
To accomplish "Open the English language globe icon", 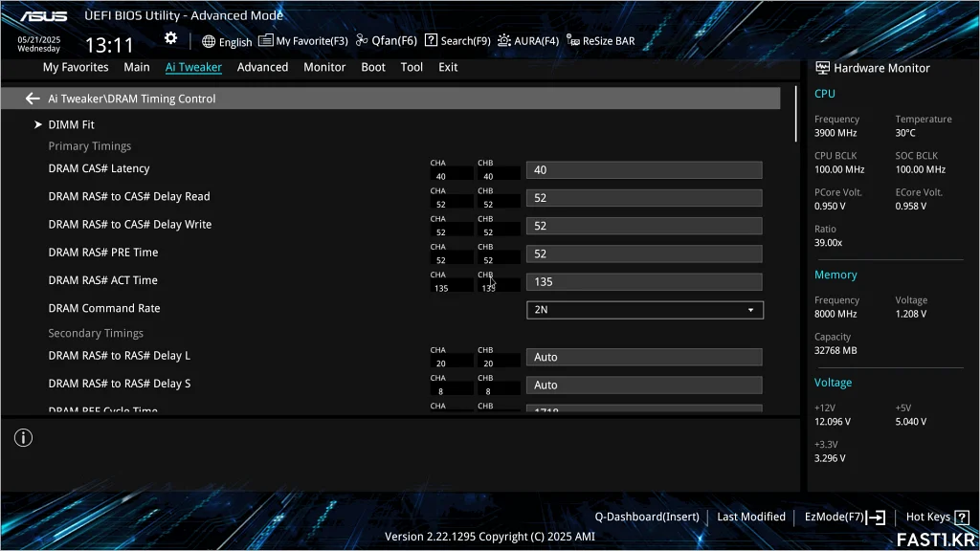I will click(209, 41).
